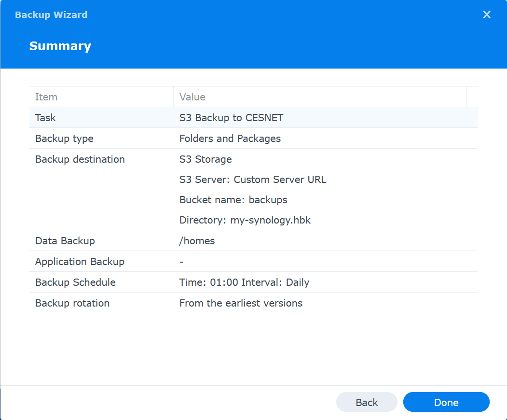
Task: Select the 'S3 Backup to CESNET' value
Action: [x=231, y=118]
